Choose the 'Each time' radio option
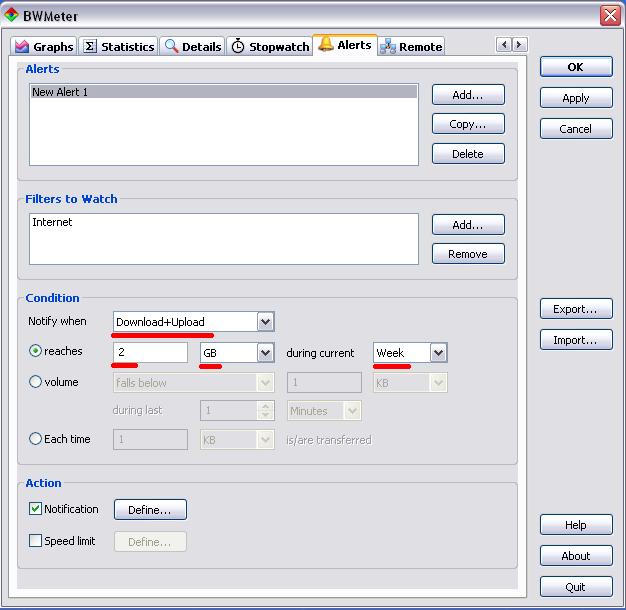Image resolution: width=626 pixels, height=610 pixels. tap(36, 438)
